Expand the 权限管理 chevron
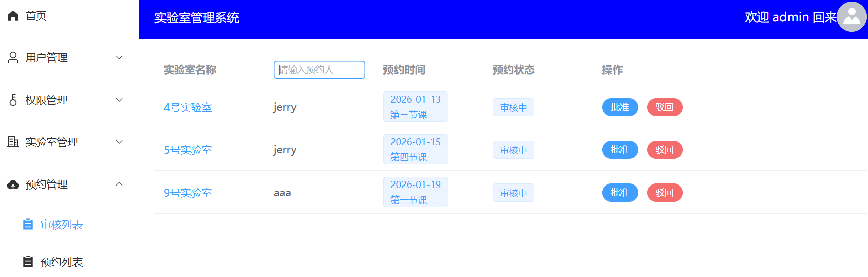Image resolution: width=868 pixels, height=277 pixels. coord(119,100)
